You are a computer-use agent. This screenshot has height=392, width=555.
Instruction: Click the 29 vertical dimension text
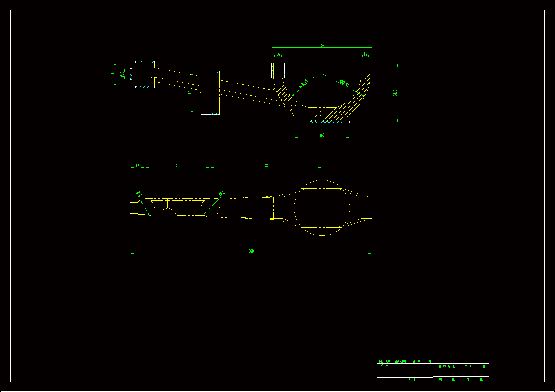[x=113, y=75]
